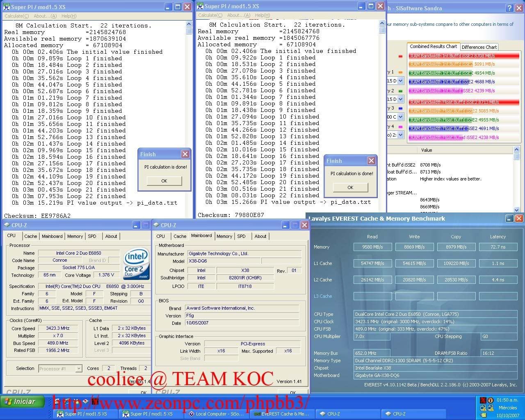Image resolution: width=525 pixels, height=420 pixels.
Task: Switch to Mainboard tab in CPU-Z Processor window
Action: pyautogui.click(x=52, y=236)
